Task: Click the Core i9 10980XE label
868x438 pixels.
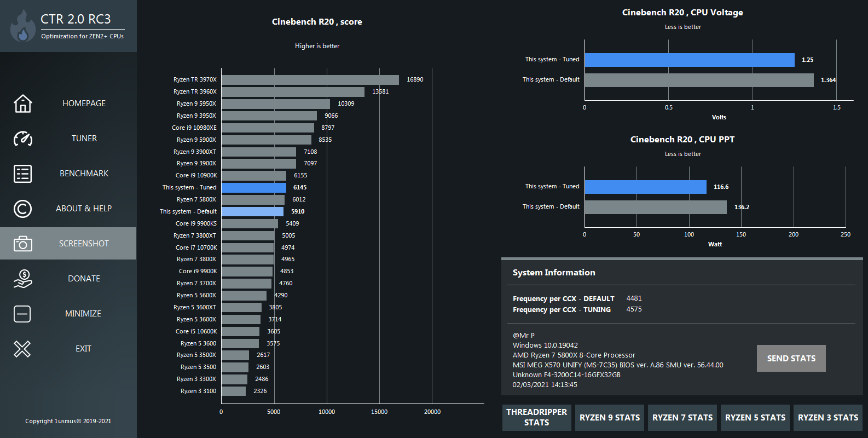Action: (x=194, y=128)
